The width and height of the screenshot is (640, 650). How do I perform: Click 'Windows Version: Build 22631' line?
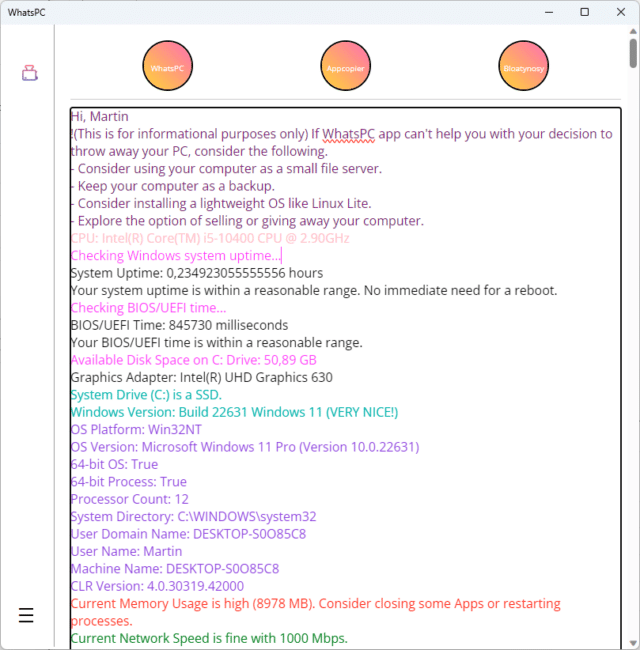coord(234,412)
